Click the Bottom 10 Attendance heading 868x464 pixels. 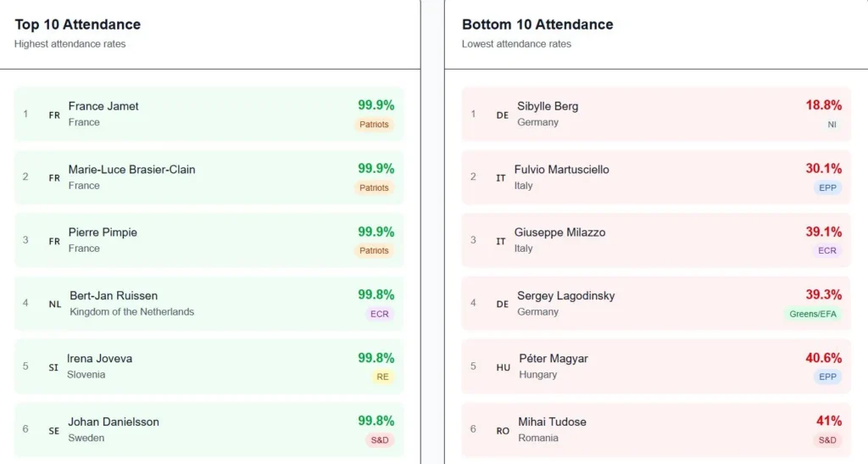537,25
